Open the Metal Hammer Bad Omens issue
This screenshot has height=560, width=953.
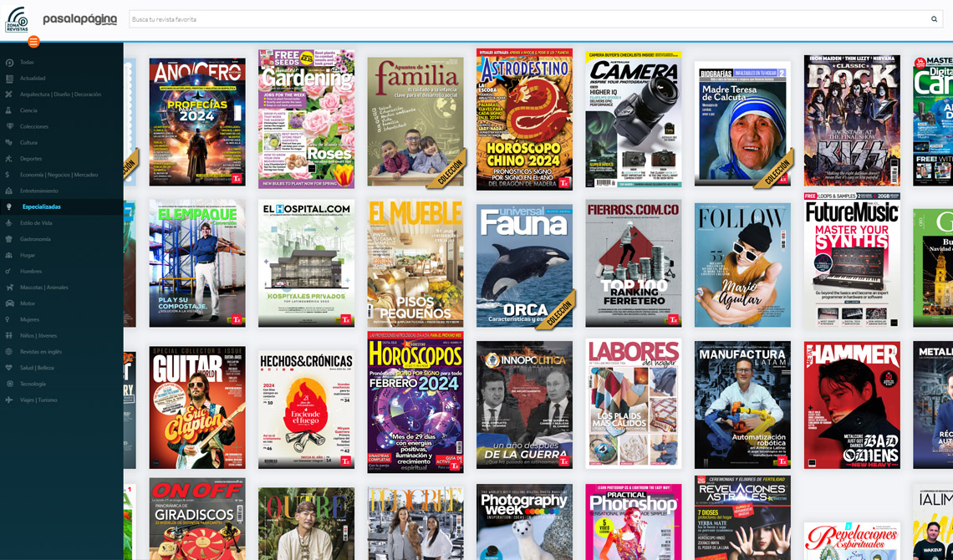point(852,405)
